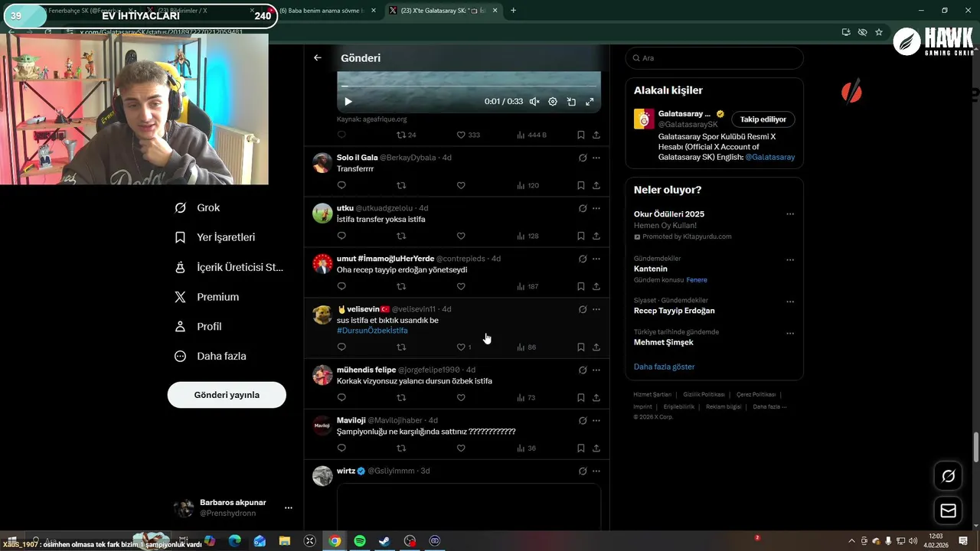Enable picture-in-picture on the video
The image size is (980, 551).
[x=571, y=102]
